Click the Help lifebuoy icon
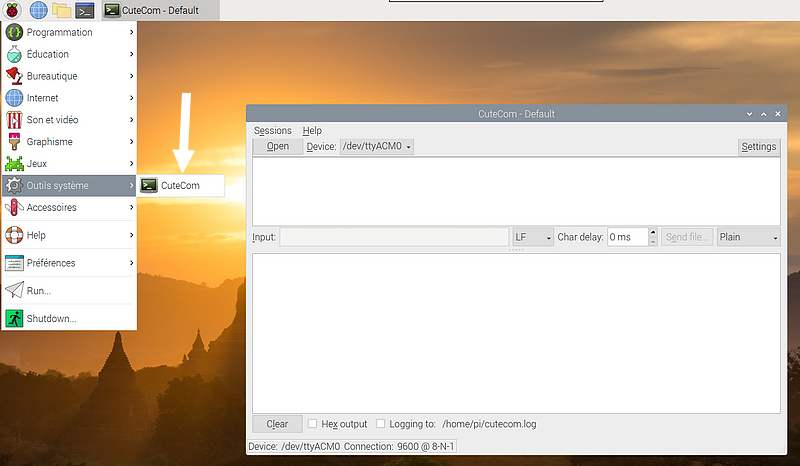 pos(14,235)
